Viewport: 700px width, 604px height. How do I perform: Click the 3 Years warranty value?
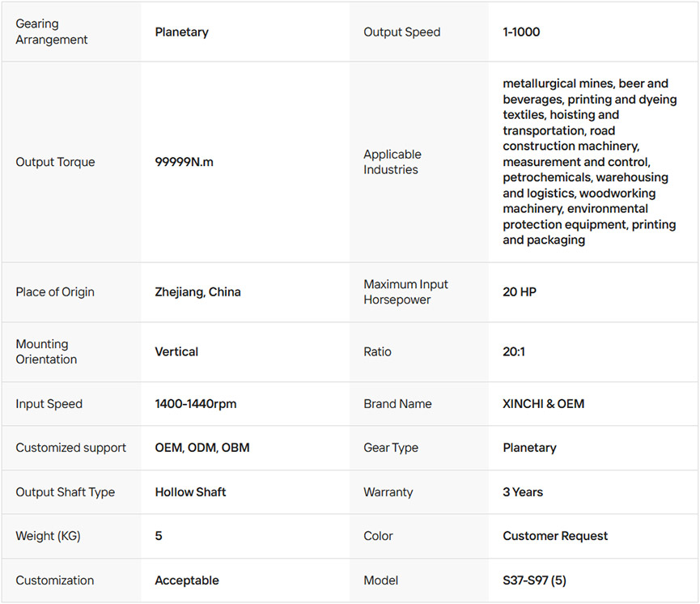[523, 492]
